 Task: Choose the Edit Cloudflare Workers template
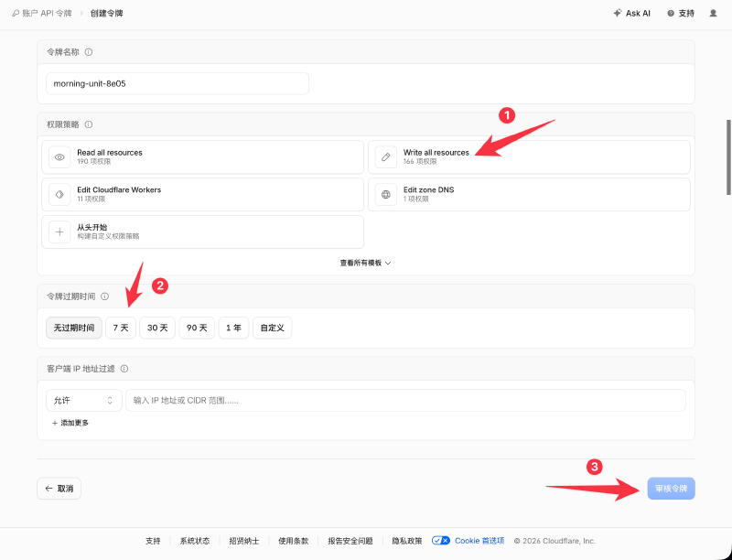pos(202,195)
